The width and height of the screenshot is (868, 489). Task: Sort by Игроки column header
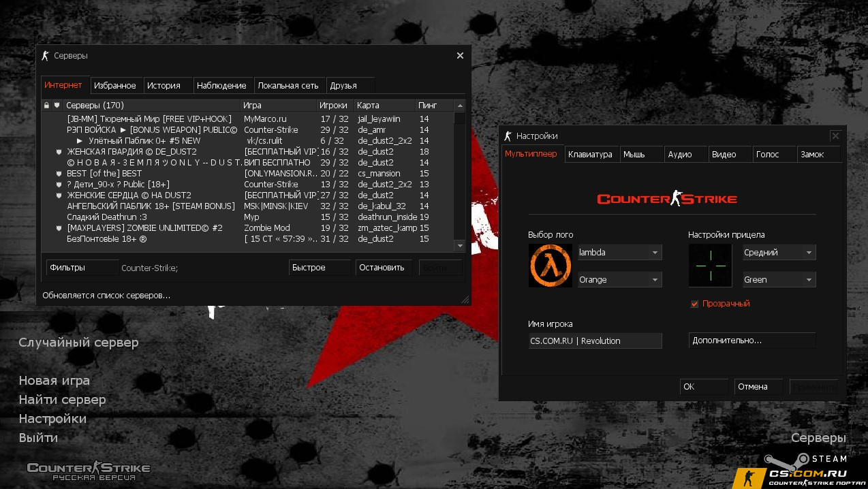336,106
